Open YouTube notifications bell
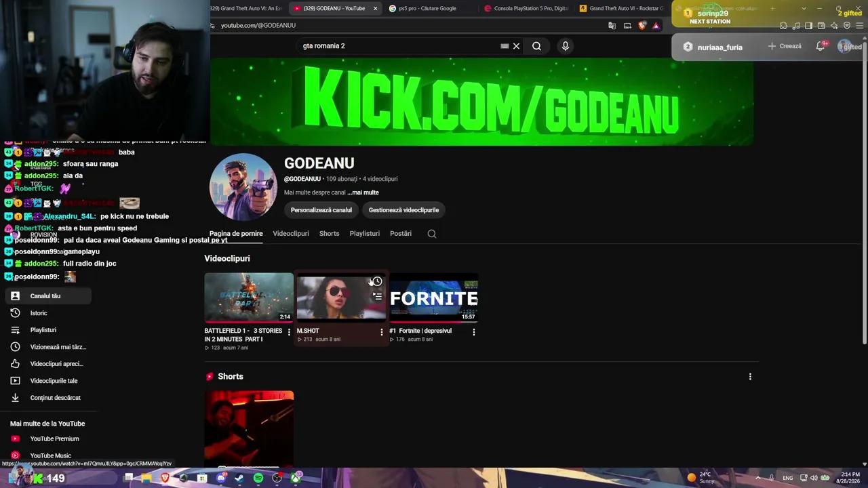This screenshot has height=488, width=868. [x=821, y=46]
